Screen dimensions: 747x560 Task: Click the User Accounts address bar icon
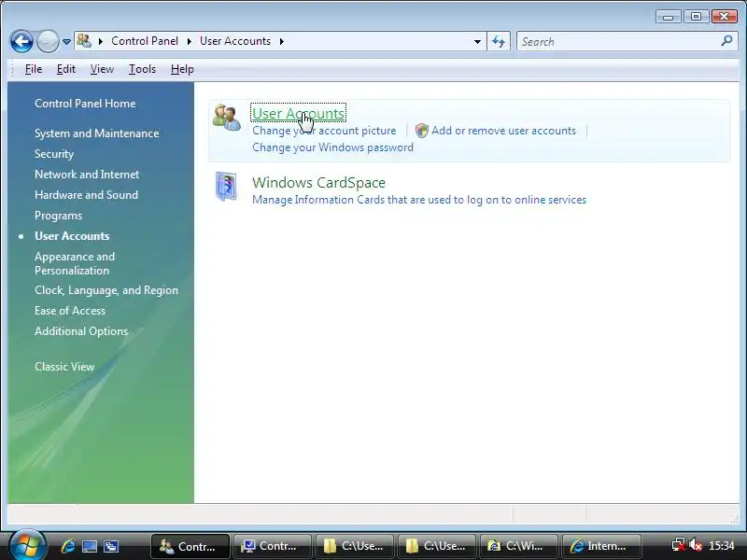point(84,41)
